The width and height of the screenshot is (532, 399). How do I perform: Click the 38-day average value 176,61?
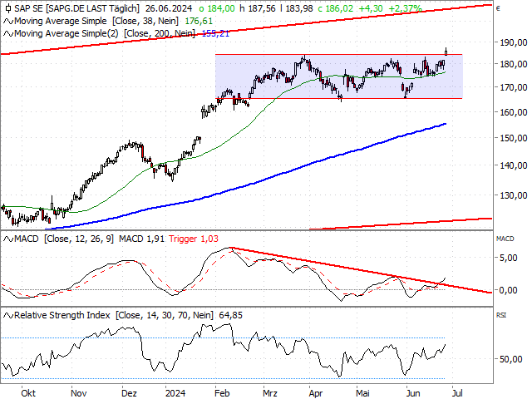[x=199, y=22]
